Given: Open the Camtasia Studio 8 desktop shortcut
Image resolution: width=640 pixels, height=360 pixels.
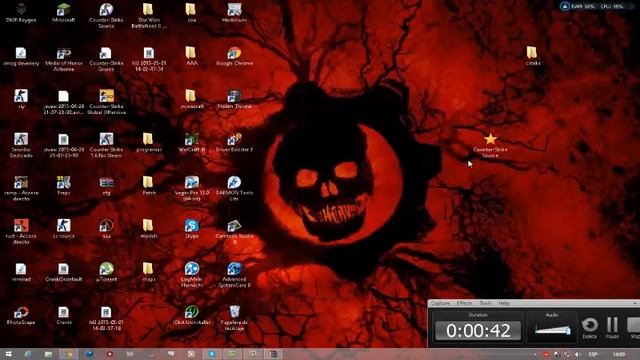Looking at the screenshot, I should click(234, 231).
